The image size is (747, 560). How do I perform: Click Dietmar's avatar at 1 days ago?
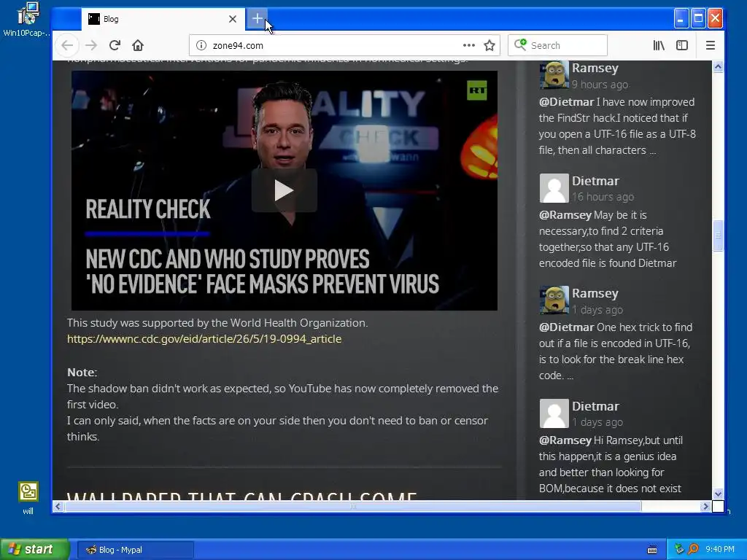pyautogui.click(x=554, y=413)
